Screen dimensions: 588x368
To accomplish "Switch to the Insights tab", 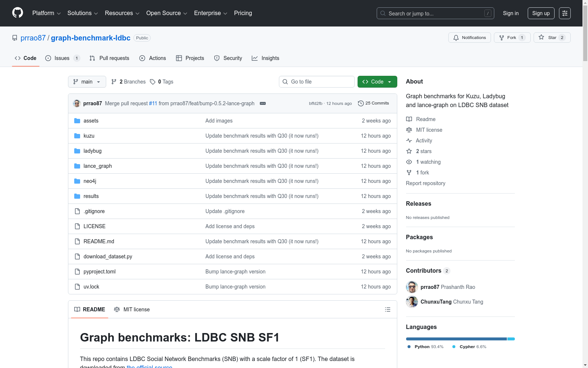I will pyautogui.click(x=265, y=58).
